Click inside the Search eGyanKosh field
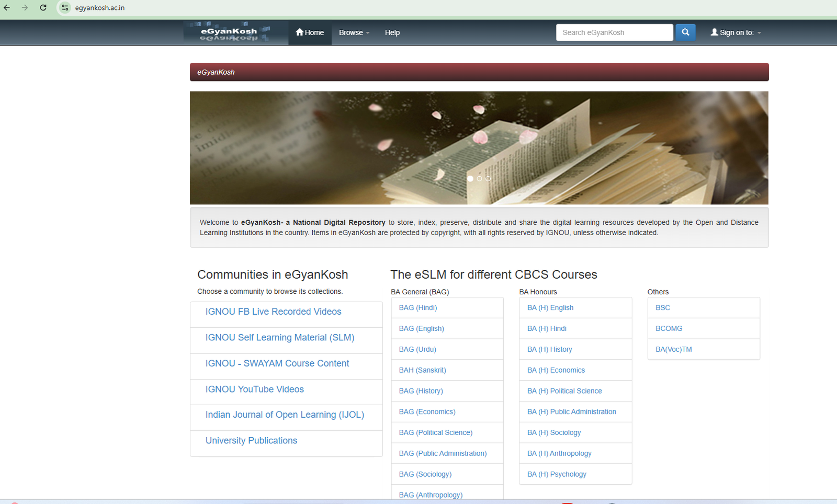The width and height of the screenshot is (837, 504). tap(614, 32)
